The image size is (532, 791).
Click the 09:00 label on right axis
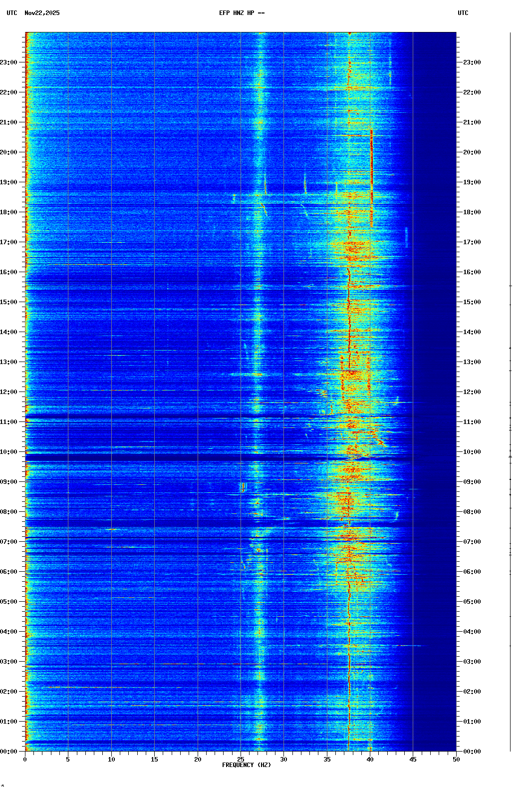472,482
